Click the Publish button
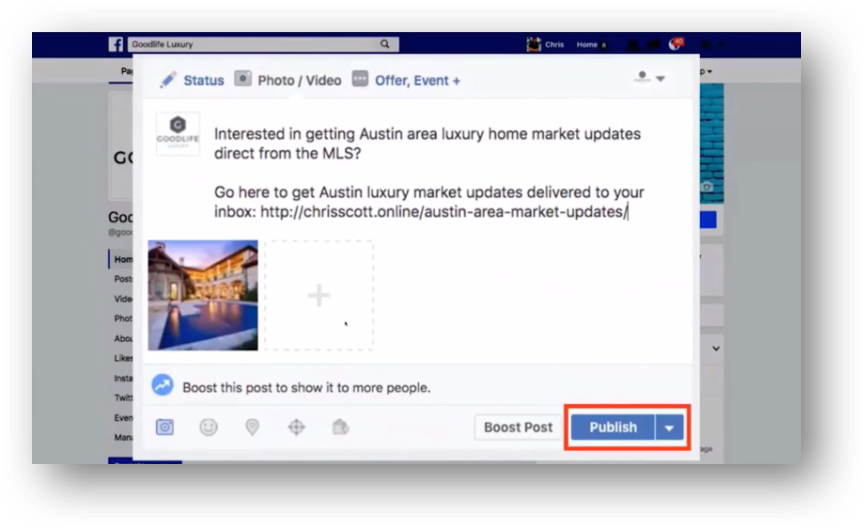 point(613,427)
